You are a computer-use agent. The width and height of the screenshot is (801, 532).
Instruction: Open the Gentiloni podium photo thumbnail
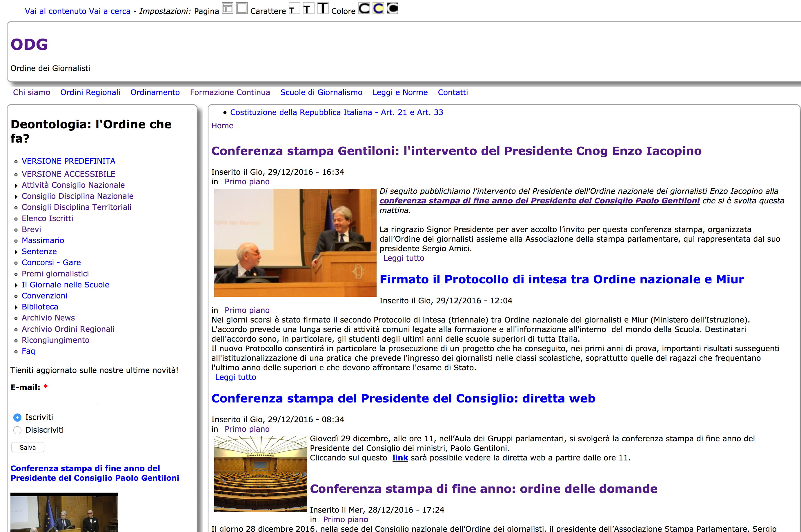(295, 243)
